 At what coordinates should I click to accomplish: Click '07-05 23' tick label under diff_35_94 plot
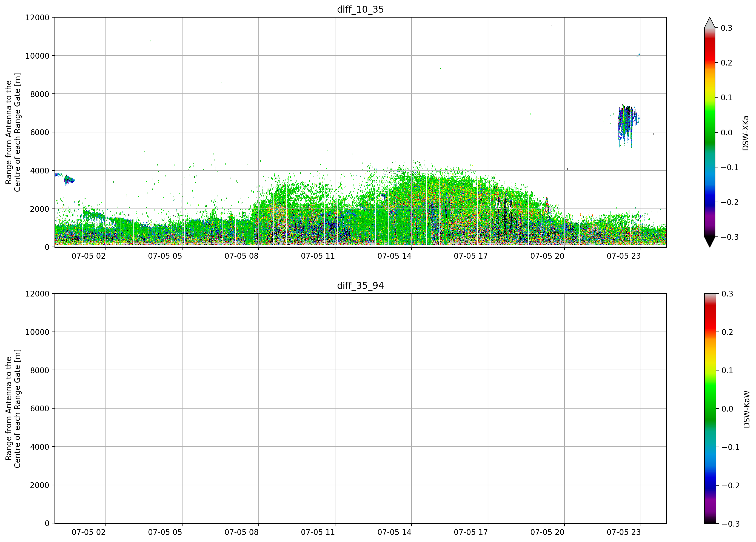coord(624,532)
